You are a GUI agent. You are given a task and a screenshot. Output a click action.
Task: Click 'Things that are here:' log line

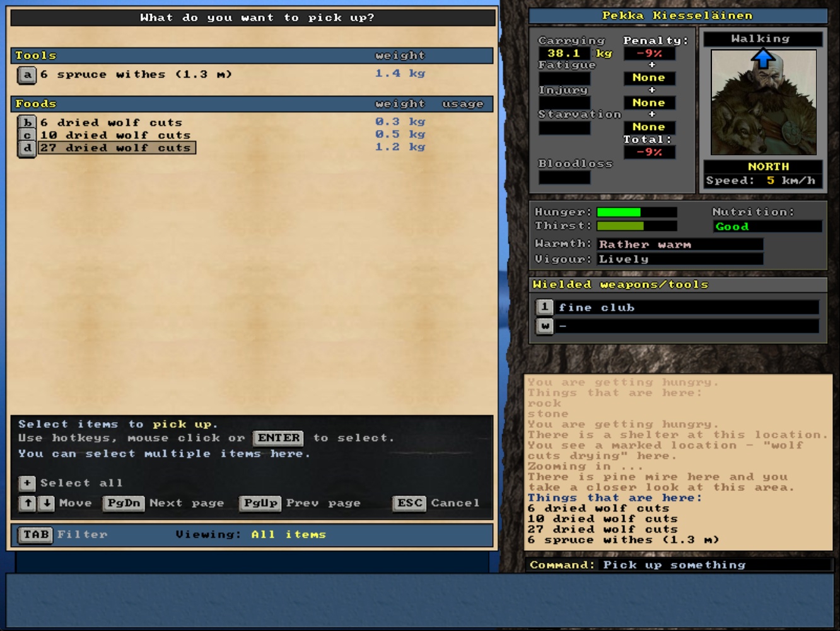(x=615, y=498)
